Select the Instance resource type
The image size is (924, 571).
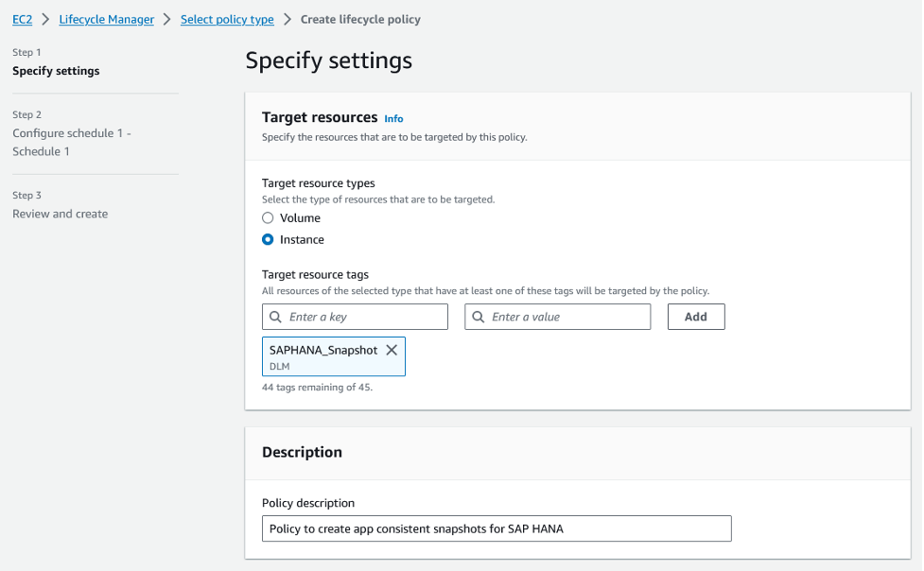tap(268, 239)
